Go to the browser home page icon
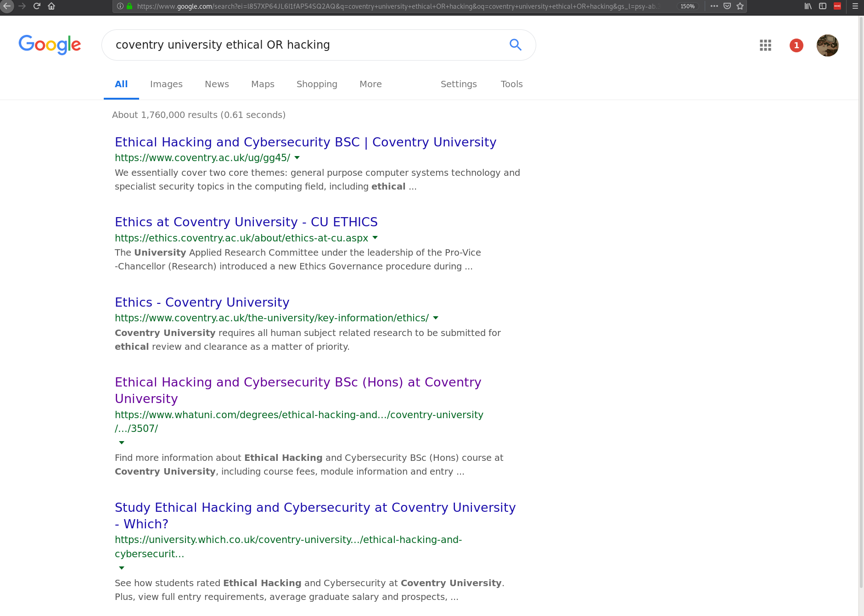864x616 pixels. (51, 6)
